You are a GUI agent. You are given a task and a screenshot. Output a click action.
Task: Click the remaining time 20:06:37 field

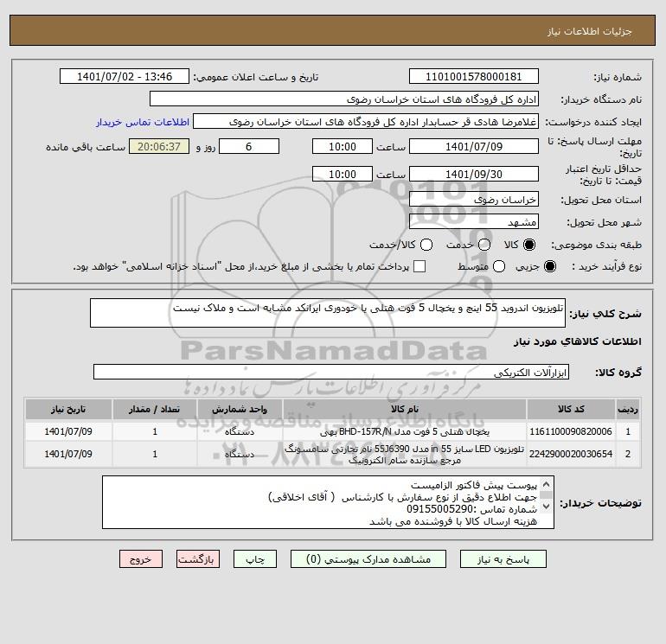pyautogui.click(x=159, y=147)
